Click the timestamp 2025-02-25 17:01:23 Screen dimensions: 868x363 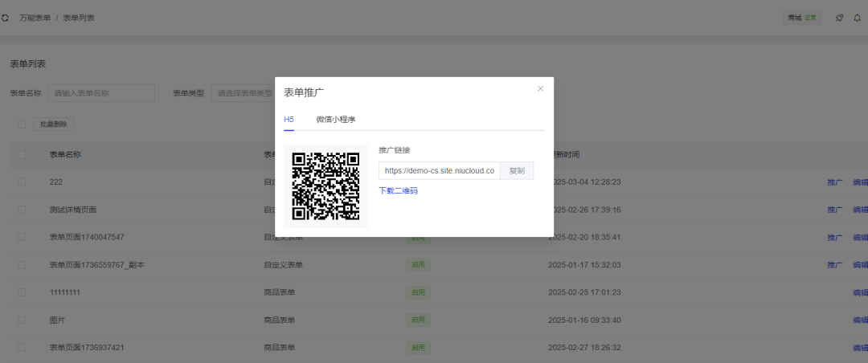pyautogui.click(x=584, y=292)
